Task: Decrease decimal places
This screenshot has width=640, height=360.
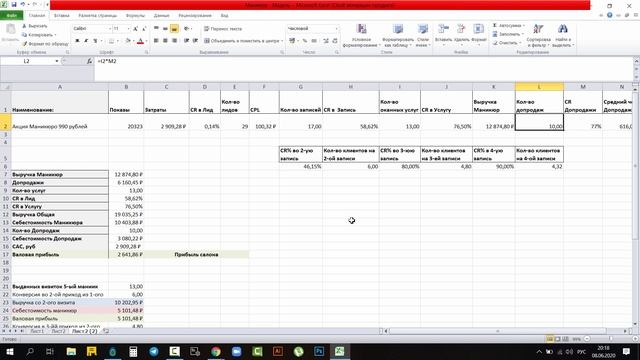Action: [x=335, y=41]
